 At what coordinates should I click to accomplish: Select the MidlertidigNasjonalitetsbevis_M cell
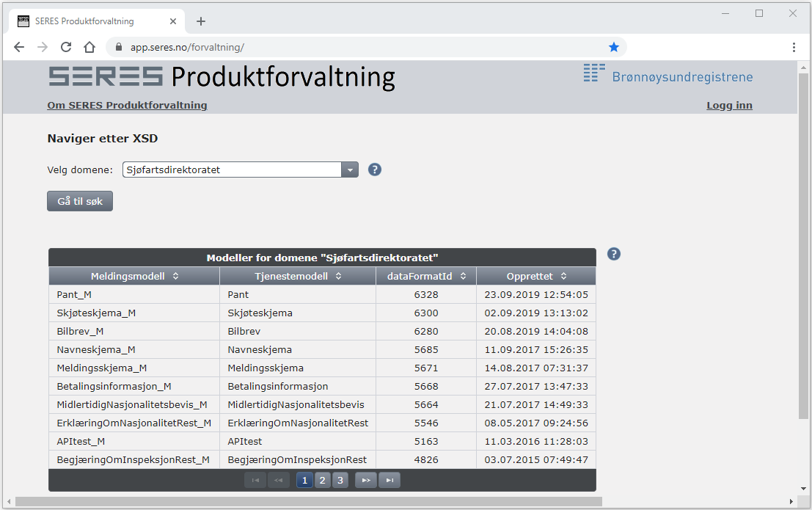[134, 405]
